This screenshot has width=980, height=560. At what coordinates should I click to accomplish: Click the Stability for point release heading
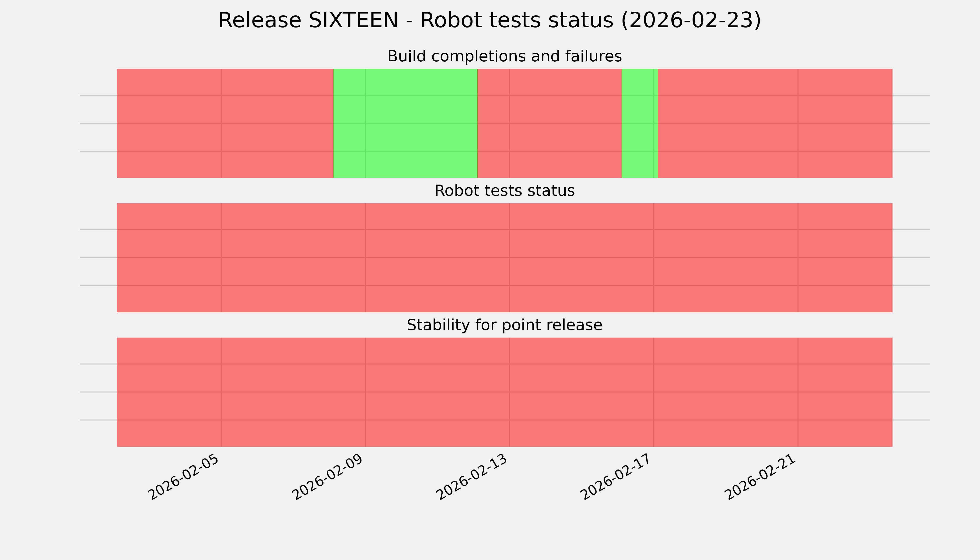click(x=504, y=325)
